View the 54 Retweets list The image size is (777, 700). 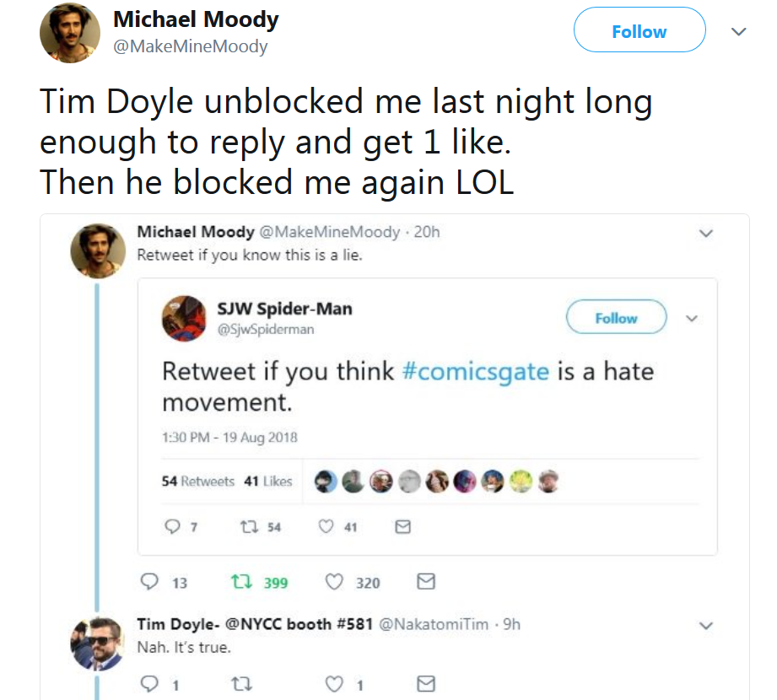197,481
